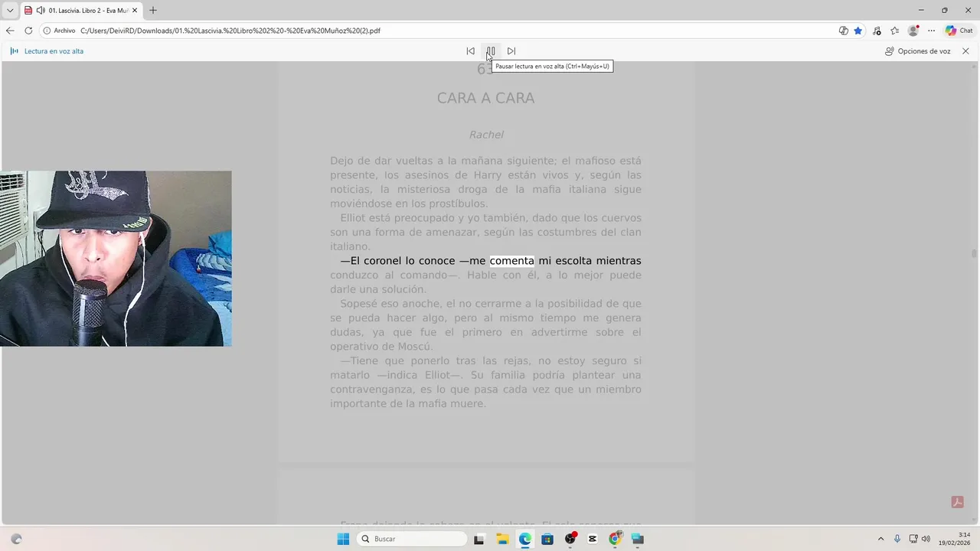Skip to next paragraph in read aloud
This screenshot has width=980, height=551.
(511, 51)
